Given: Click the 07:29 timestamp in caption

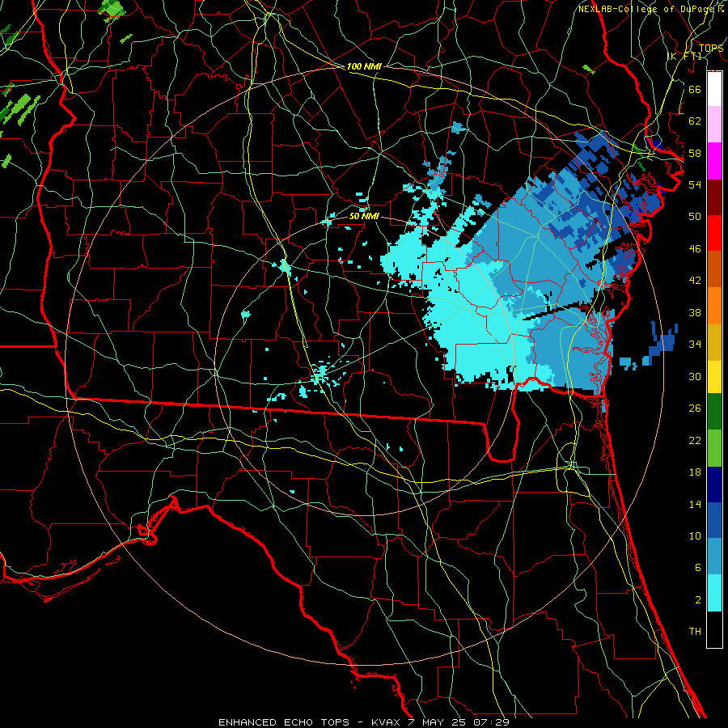Looking at the screenshot, I should (x=492, y=722).
